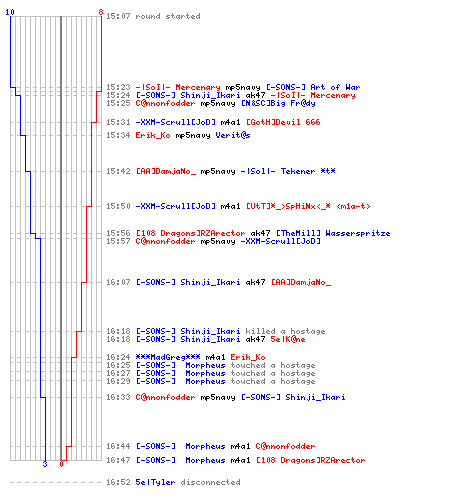Click the 16:25 Morpheus touched a hostage line
Viewport: 450px width, 500px height.
pos(211,365)
